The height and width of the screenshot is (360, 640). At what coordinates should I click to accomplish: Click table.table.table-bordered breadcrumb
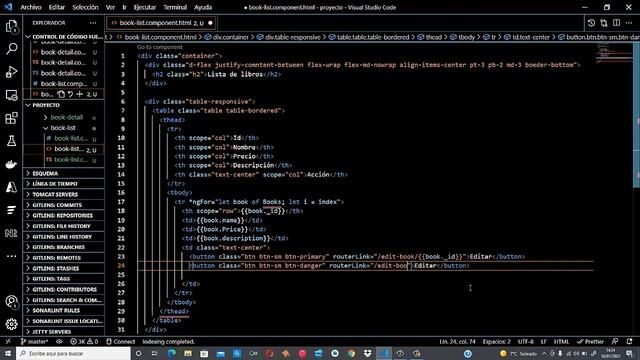tap(369, 37)
